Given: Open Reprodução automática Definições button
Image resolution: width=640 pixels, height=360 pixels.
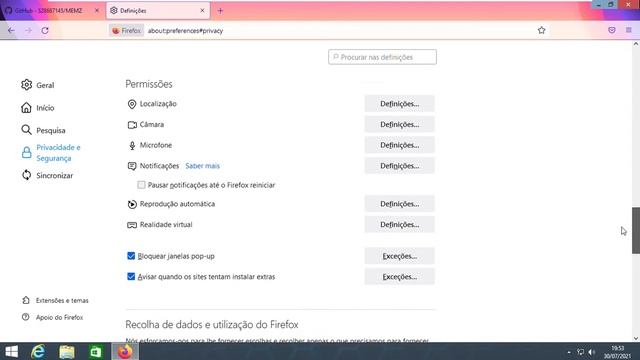Looking at the screenshot, I should pos(400,204).
